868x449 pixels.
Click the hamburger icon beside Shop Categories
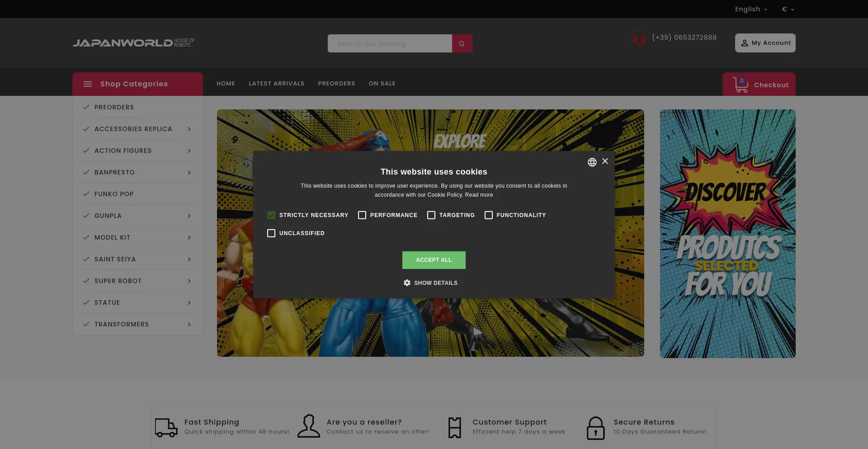(88, 84)
